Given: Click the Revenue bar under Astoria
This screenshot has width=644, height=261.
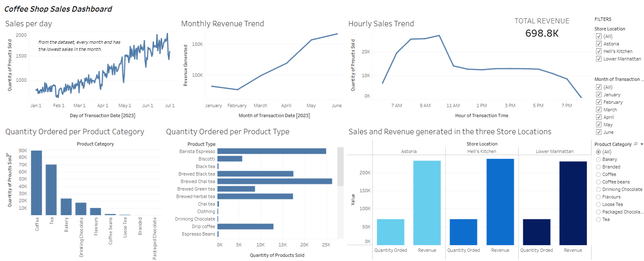Looking at the screenshot, I should click(427, 200).
